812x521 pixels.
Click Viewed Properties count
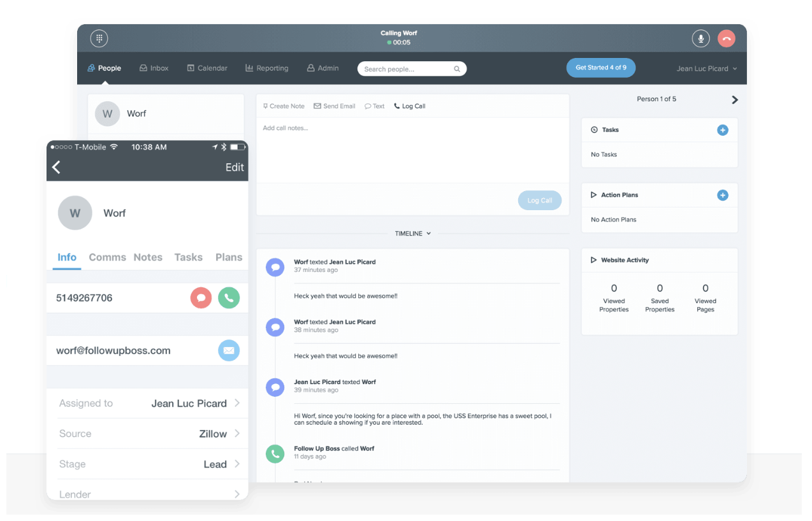pyautogui.click(x=614, y=289)
